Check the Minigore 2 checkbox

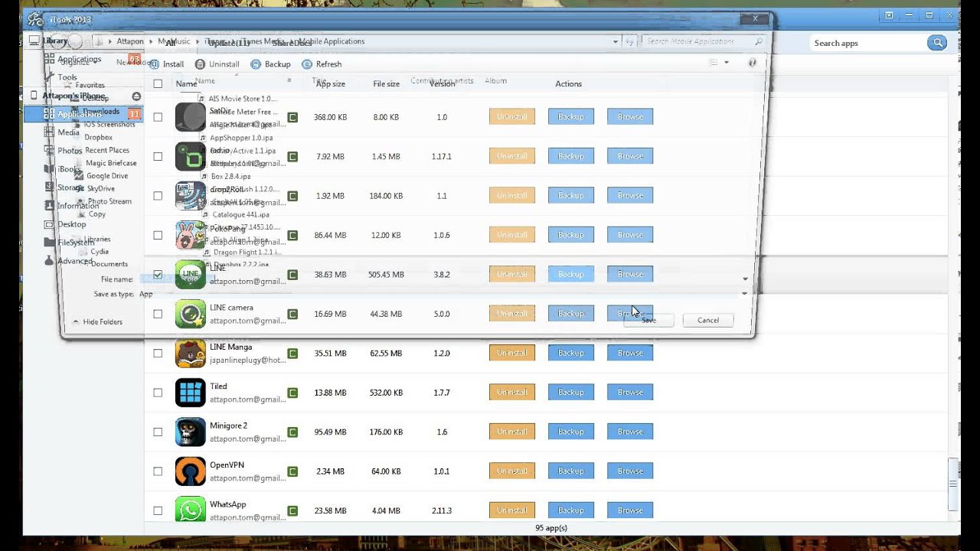[x=158, y=432]
